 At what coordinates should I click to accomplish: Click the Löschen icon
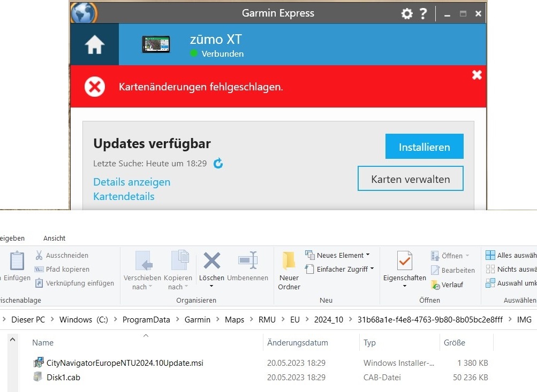point(211,262)
